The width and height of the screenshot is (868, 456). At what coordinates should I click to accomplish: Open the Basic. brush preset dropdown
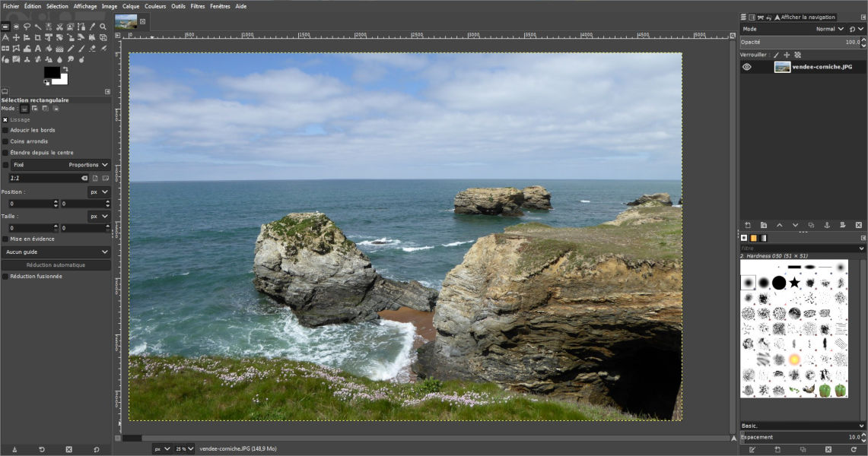pyautogui.click(x=803, y=426)
